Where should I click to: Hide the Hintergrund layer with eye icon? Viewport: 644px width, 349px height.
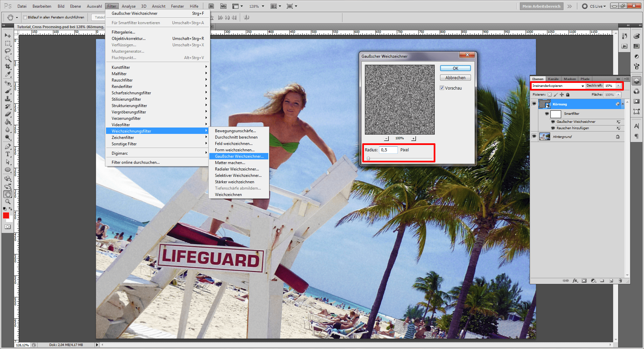[534, 136]
